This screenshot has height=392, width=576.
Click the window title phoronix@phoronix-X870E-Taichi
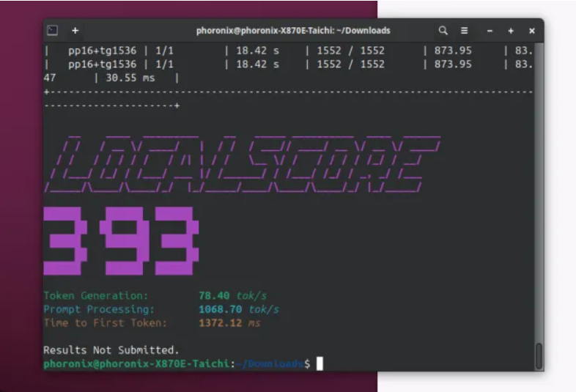[293, 31]
